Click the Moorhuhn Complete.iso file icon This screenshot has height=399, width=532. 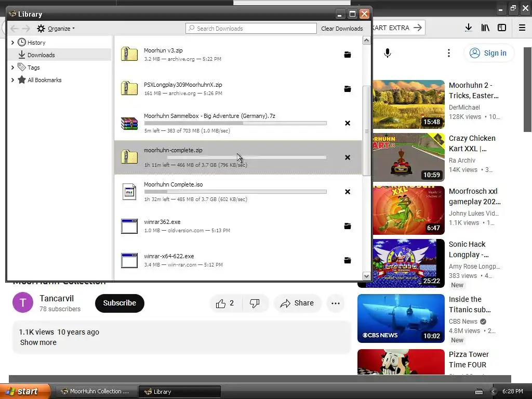pos(129,192)
